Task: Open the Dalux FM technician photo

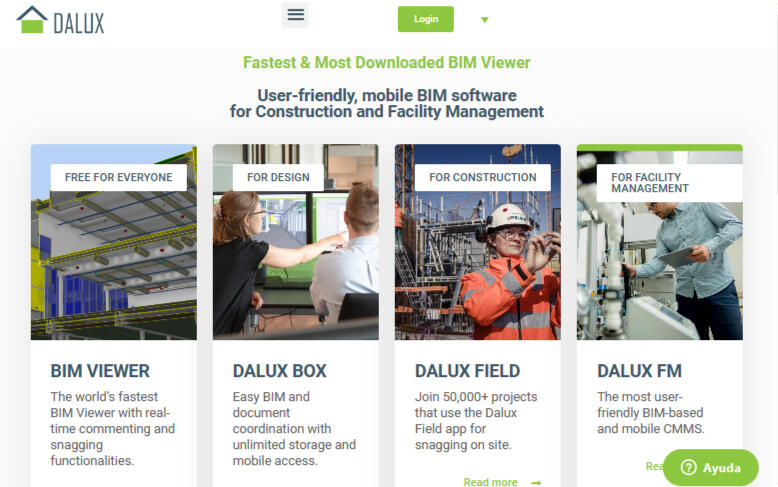Action: (659, 242)
